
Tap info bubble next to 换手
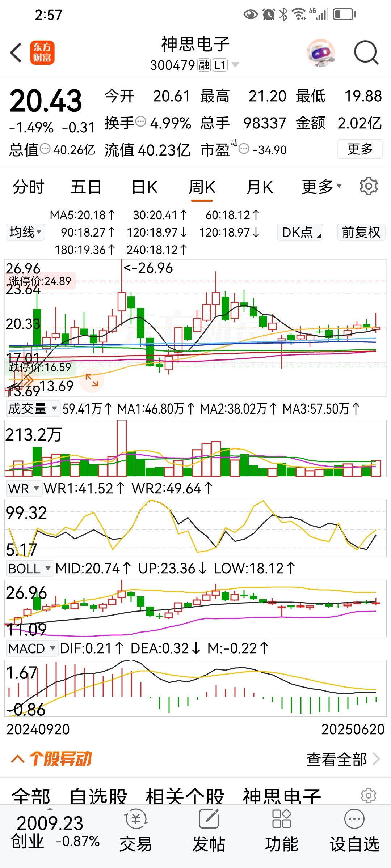(x=140, y=122)
